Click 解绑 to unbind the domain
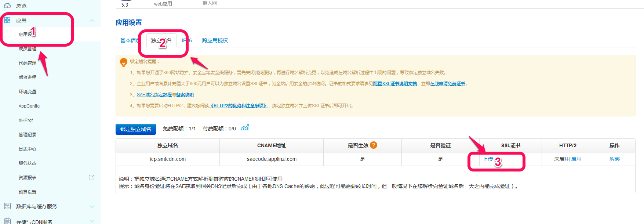644x224 pixels. click(615, 159)
